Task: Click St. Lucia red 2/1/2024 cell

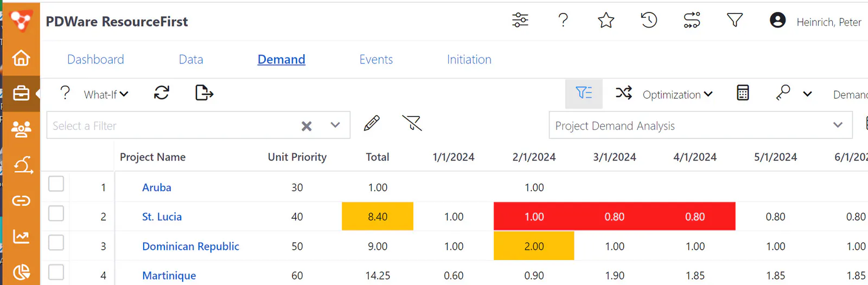Action: click(534, 216)
